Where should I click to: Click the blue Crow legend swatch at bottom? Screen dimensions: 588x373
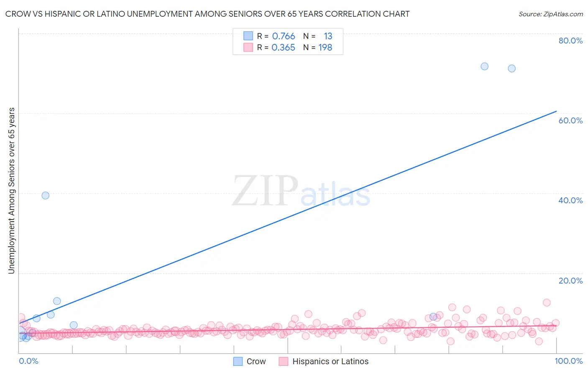point(238,361)
